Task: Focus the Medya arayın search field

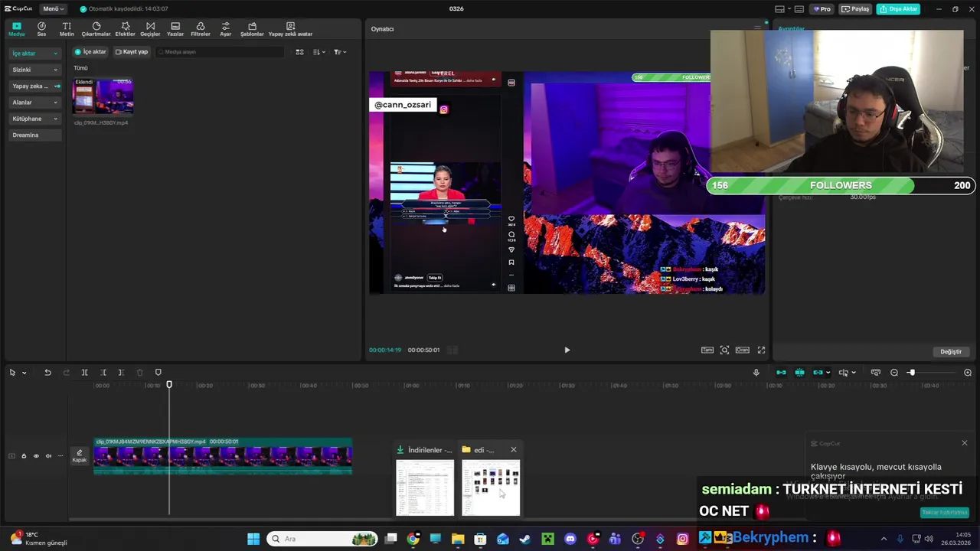Action: pyautogui.click(x=220, y=52)
